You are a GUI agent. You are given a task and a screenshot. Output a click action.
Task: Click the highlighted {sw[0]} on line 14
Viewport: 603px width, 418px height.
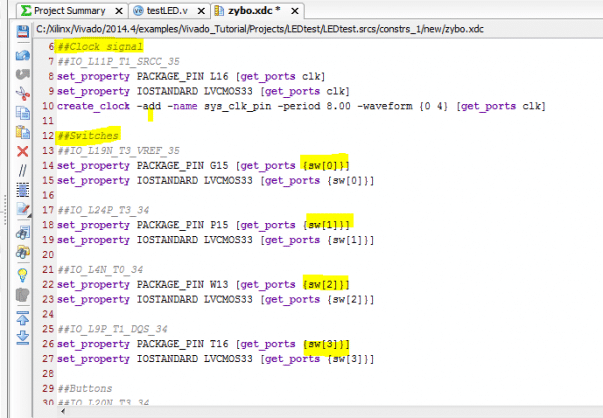point(326,165)
